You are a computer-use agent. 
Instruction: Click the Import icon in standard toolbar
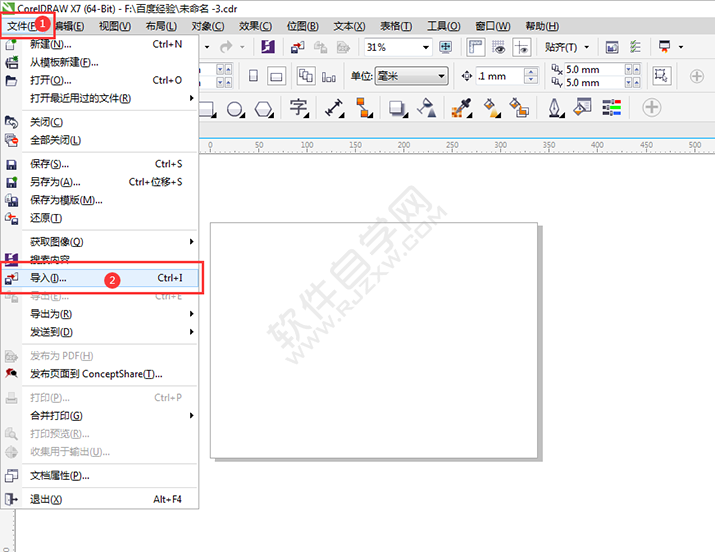pos(298,46)
